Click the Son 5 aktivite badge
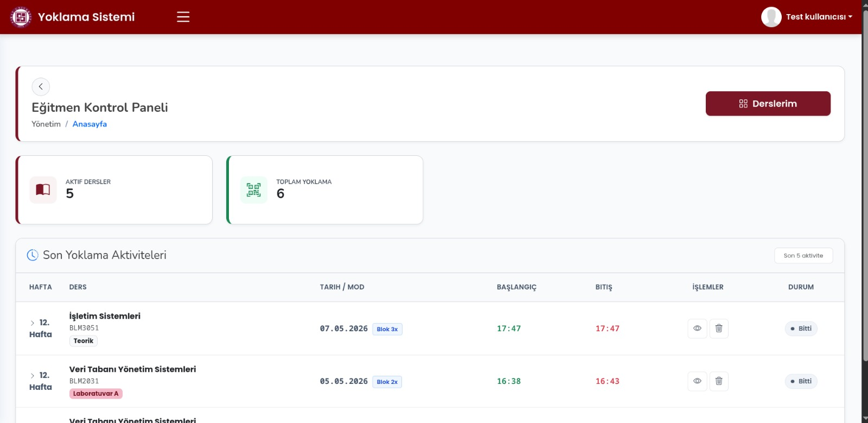This screenshot has height=423, width=868. [x=803, y=256]
